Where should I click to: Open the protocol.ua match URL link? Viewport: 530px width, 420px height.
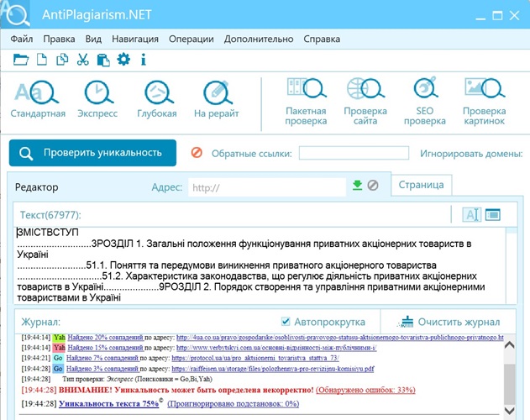[x=255, y=358]
